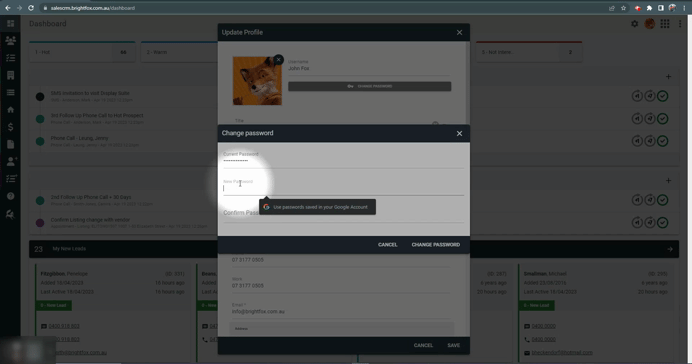The height and width of the screenshot is (364, 692).
Task: Open the browser extensions puzzle icon
Action: [649, 8]
